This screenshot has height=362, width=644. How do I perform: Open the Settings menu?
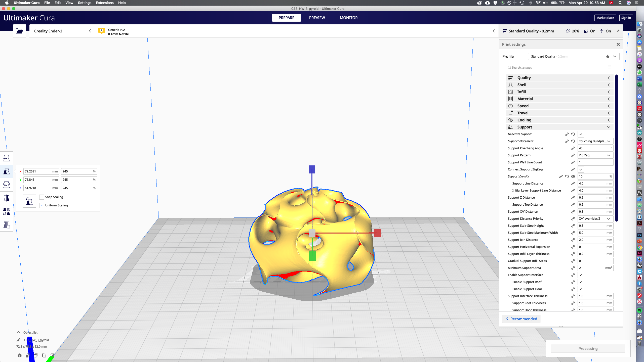point(85,3)
